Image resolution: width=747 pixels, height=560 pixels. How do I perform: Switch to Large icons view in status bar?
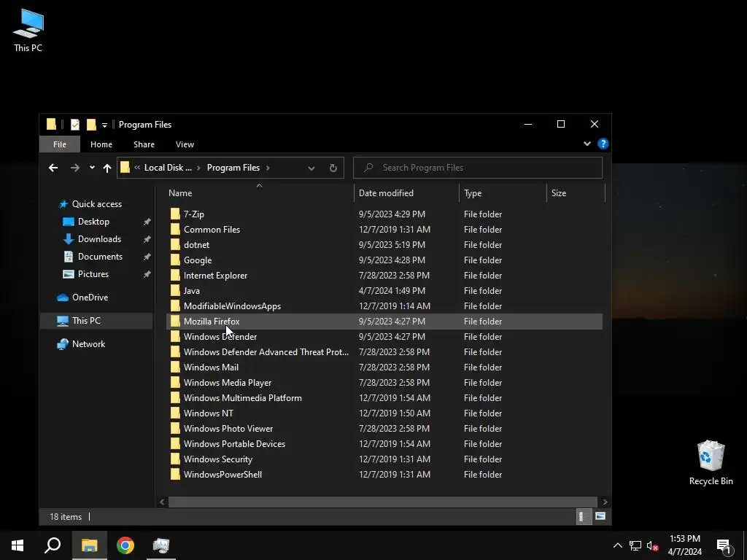(x=600, y=517)
